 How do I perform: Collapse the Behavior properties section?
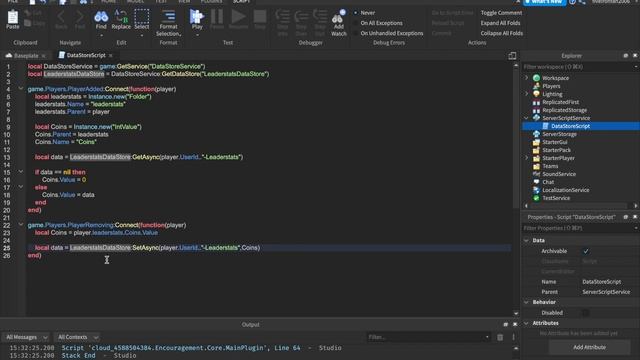[527, 302]
